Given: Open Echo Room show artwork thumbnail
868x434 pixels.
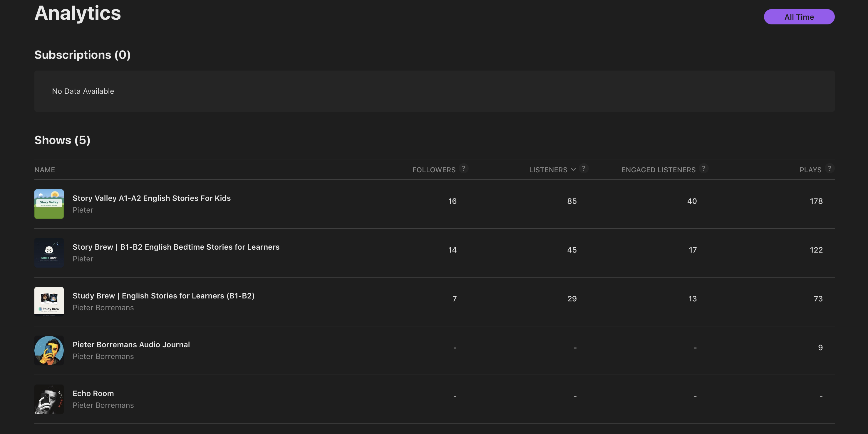Looking at the screenshot, I should [49, 399].
